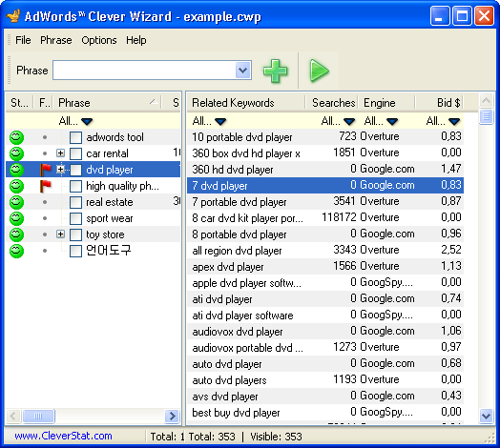The width and height of the screenshot is (500, 448).
Task: Sort by the F.. flag column header
Action: (44, 103)
